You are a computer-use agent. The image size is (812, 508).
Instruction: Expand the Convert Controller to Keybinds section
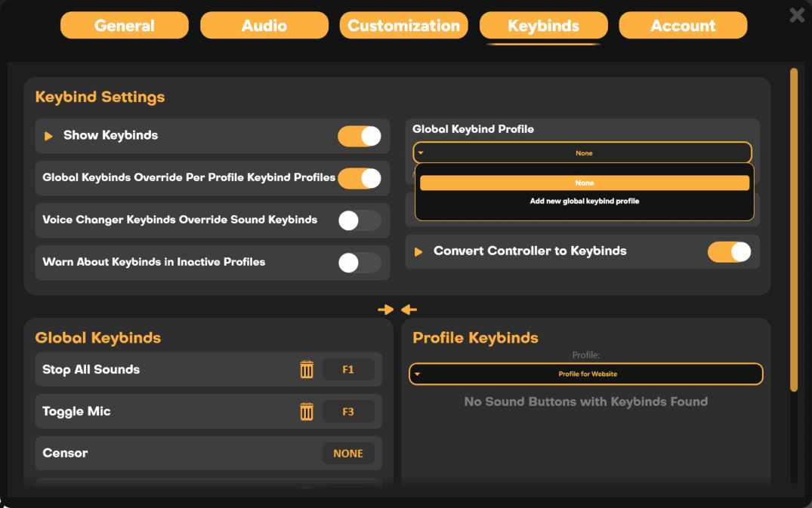pos(418,251)
